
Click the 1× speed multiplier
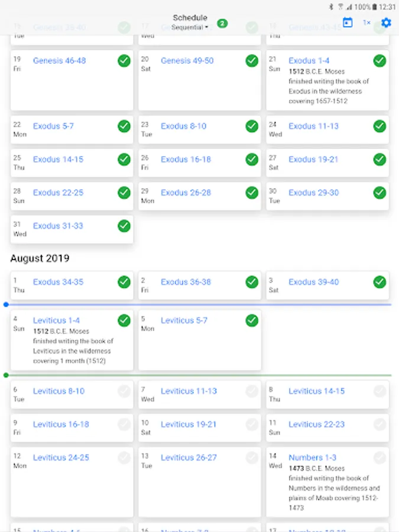[366, 22]
